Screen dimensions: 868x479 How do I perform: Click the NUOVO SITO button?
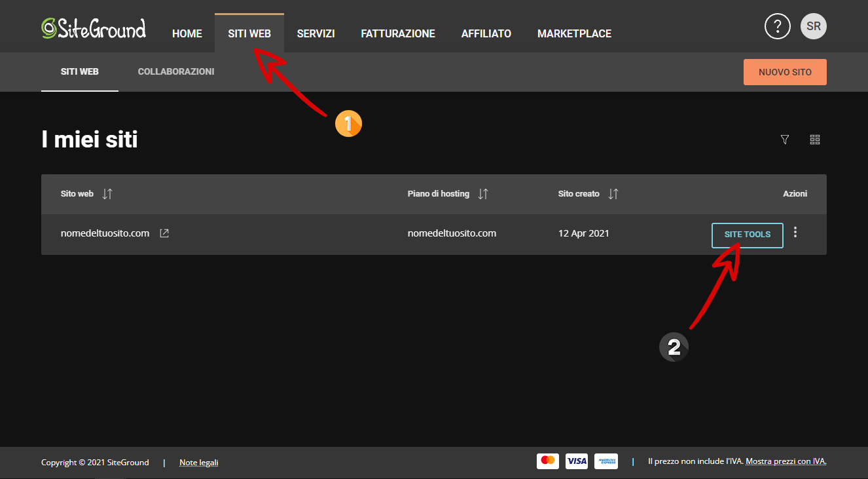pos(785,72)
